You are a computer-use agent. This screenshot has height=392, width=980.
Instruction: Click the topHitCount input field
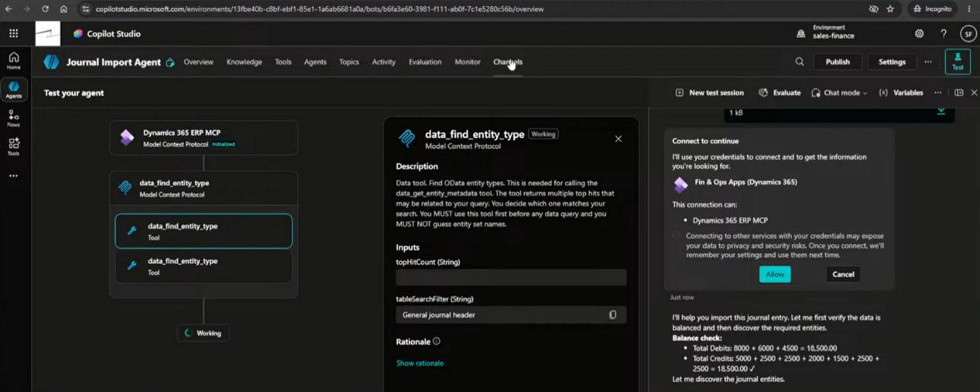point(511,278)
